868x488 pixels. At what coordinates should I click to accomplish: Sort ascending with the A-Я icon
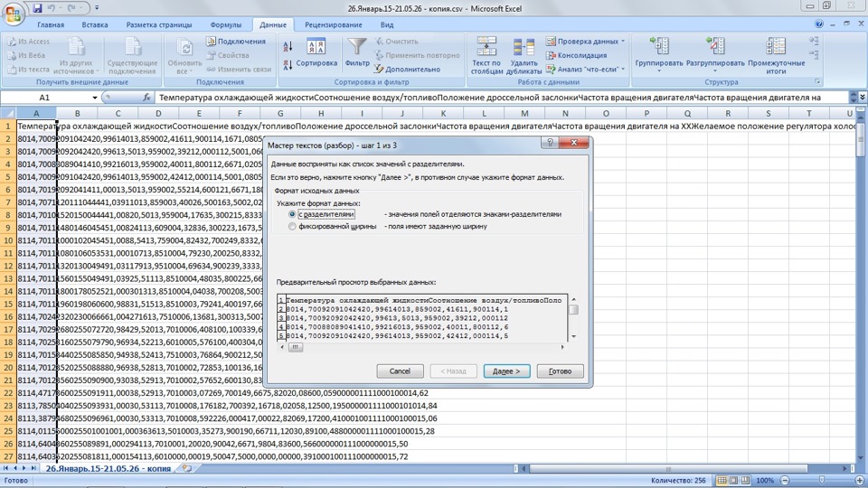coord(288,46)
